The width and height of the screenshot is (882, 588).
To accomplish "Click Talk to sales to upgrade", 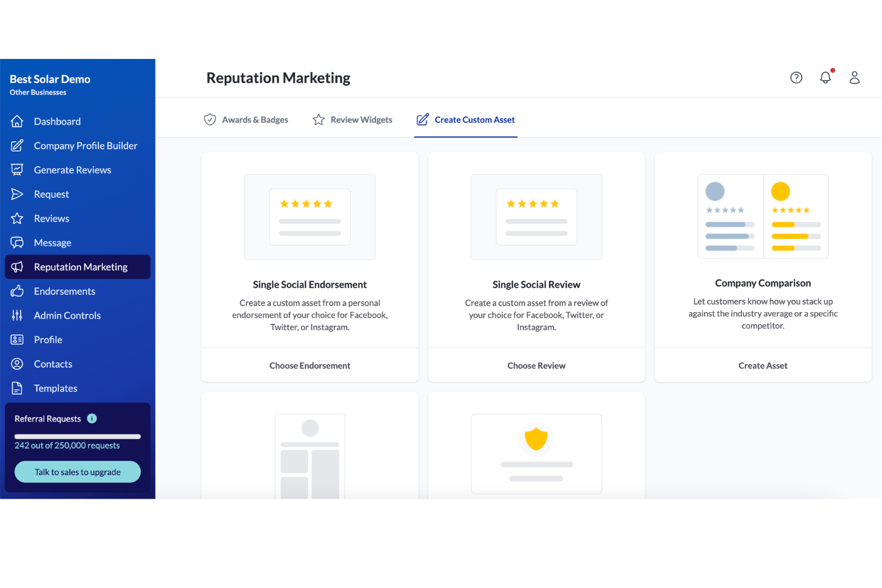I will pyautogui.click(x=77, y=471).
